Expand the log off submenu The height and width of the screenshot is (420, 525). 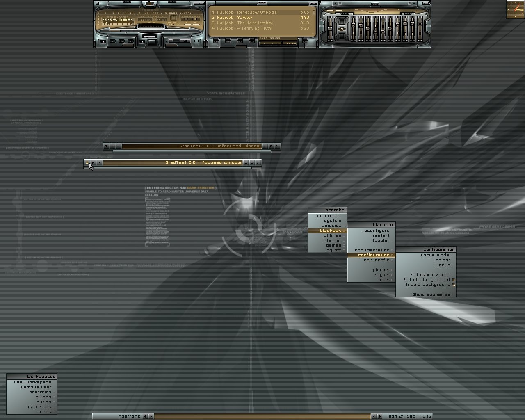click(x=328, y=250)
